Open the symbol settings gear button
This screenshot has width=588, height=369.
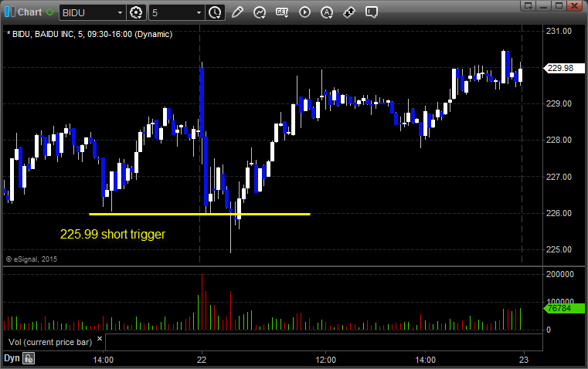136,12
